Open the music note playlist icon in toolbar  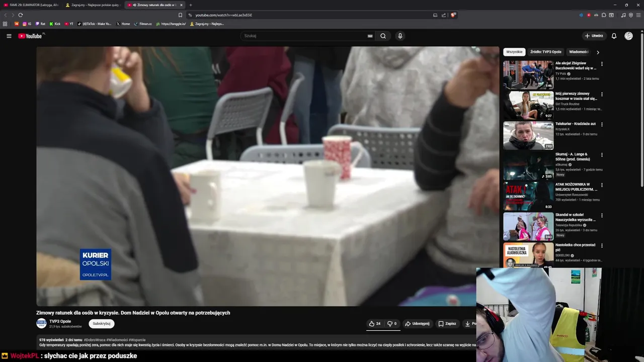pyautogui.click(x=623, y=15)
